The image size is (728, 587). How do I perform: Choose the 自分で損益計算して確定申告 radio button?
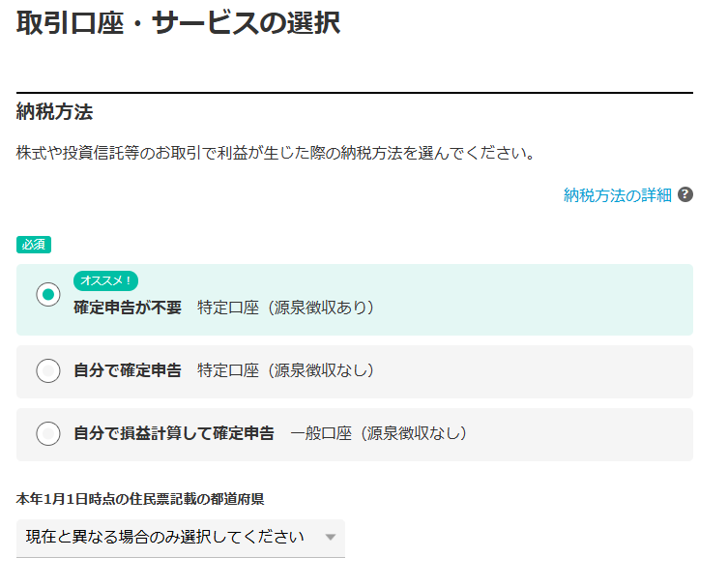tap(48, 434)
